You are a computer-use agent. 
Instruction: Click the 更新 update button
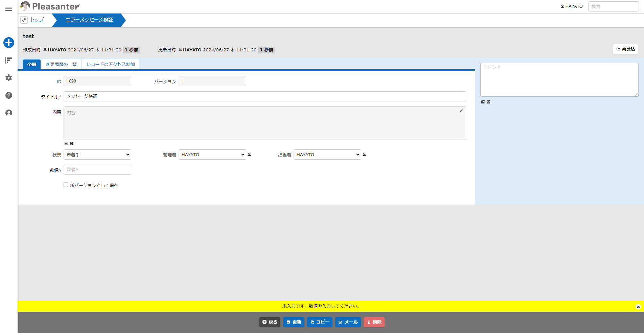pos(294,322)
